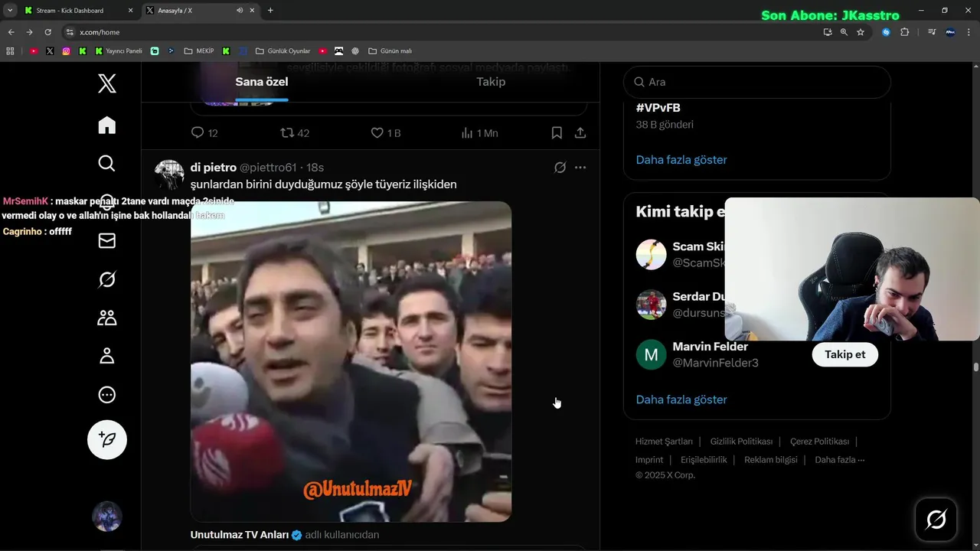
Task: Click Daha fazla göster under #VPvFB trend
Action: (x=681, y=160)
